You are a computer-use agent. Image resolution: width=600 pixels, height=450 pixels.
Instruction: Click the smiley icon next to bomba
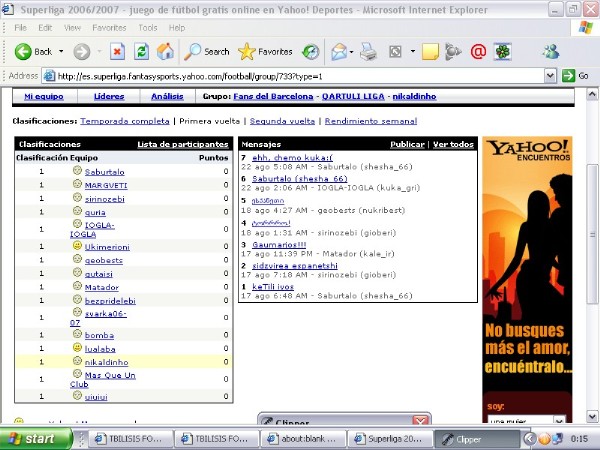pos(77,334)
